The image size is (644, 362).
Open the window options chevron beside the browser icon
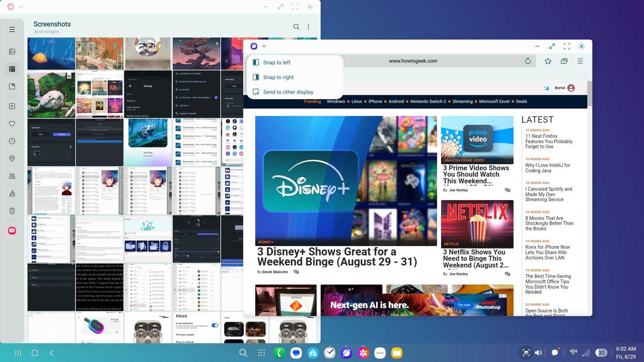point(264,46)
